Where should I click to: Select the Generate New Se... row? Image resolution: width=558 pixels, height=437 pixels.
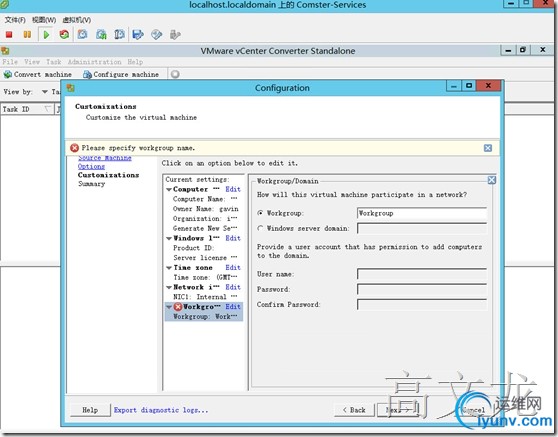205,228
